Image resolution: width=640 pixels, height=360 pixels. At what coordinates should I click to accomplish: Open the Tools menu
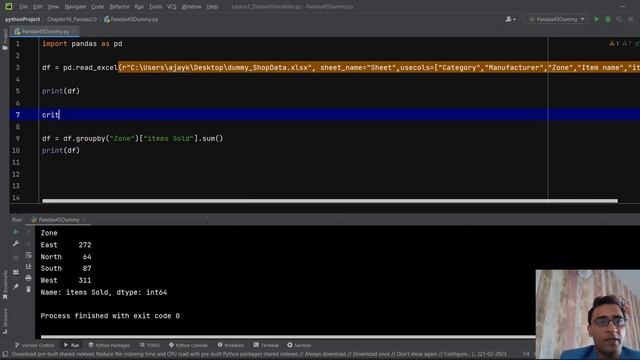[155, 7]
